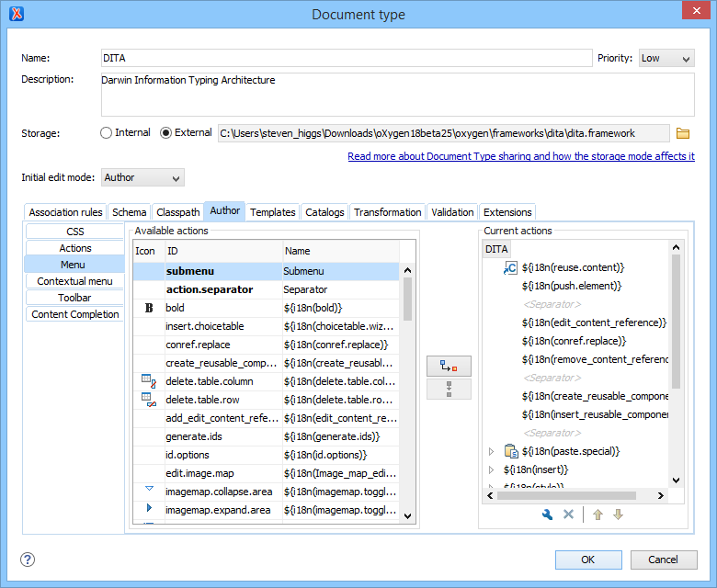Open the Initial edit mode dropdown

pyautogui.click(x=142, y=177)
